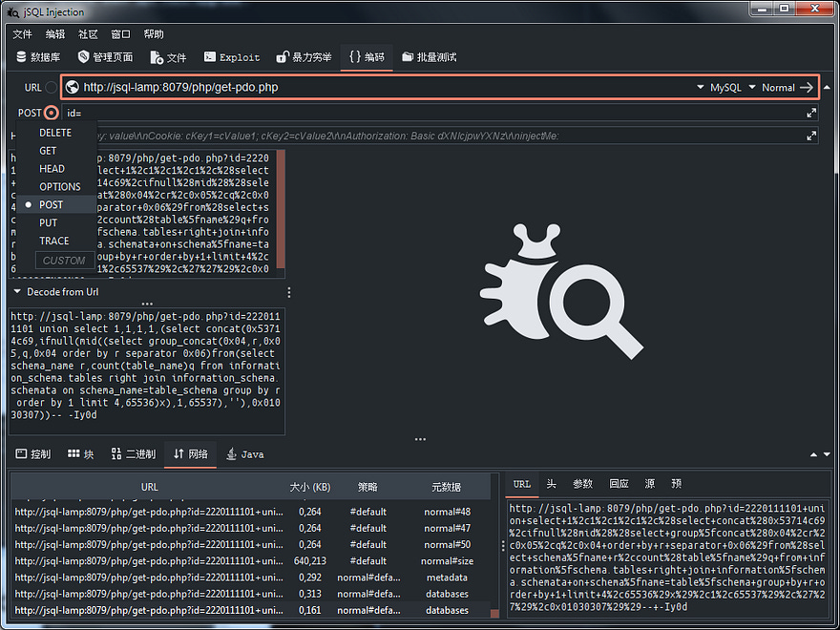Click the jSQL bug logo
This screenshot has width=840, height=630.
561,291
